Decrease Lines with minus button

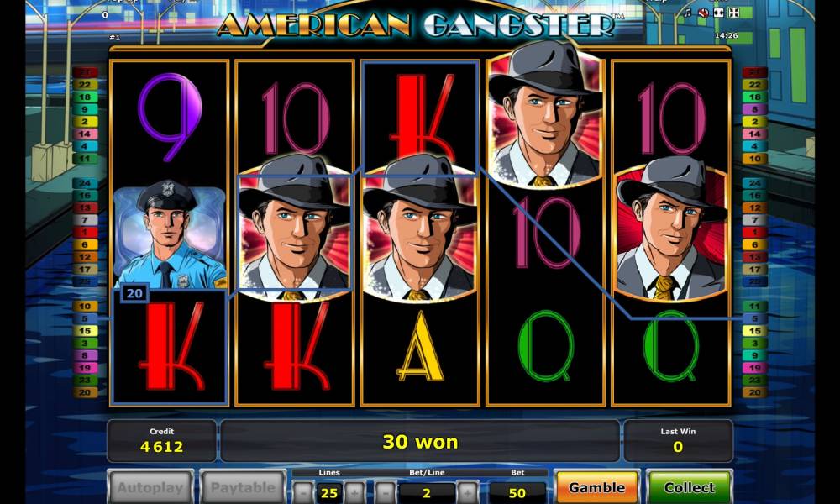click(304, 491)
